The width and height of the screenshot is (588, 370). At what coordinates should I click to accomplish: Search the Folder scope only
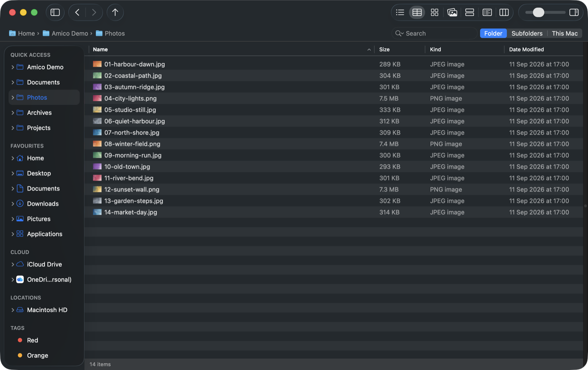point(493,33)
